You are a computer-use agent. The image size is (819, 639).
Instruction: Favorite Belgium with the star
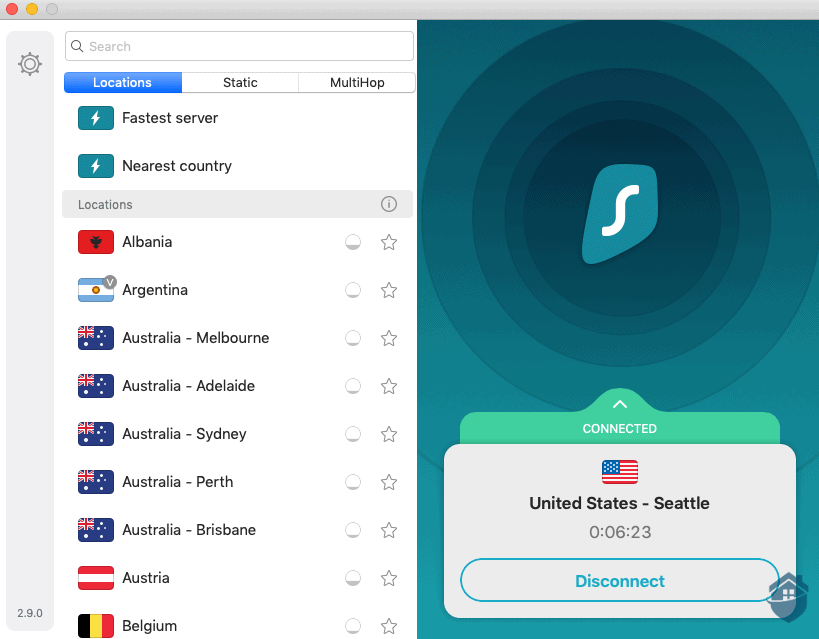pyautogui.click(x=389, y=626)
